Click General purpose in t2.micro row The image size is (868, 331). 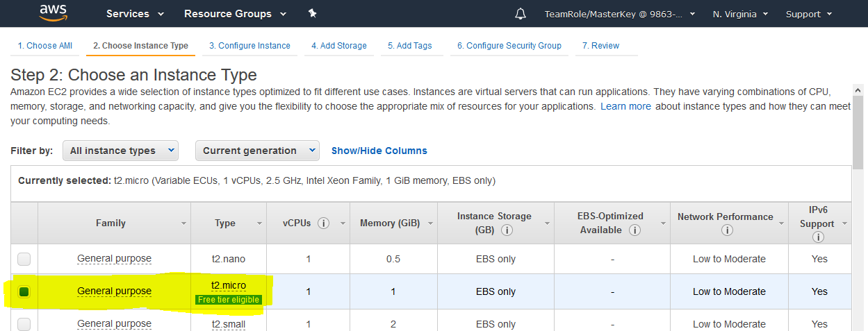[114, 291]
